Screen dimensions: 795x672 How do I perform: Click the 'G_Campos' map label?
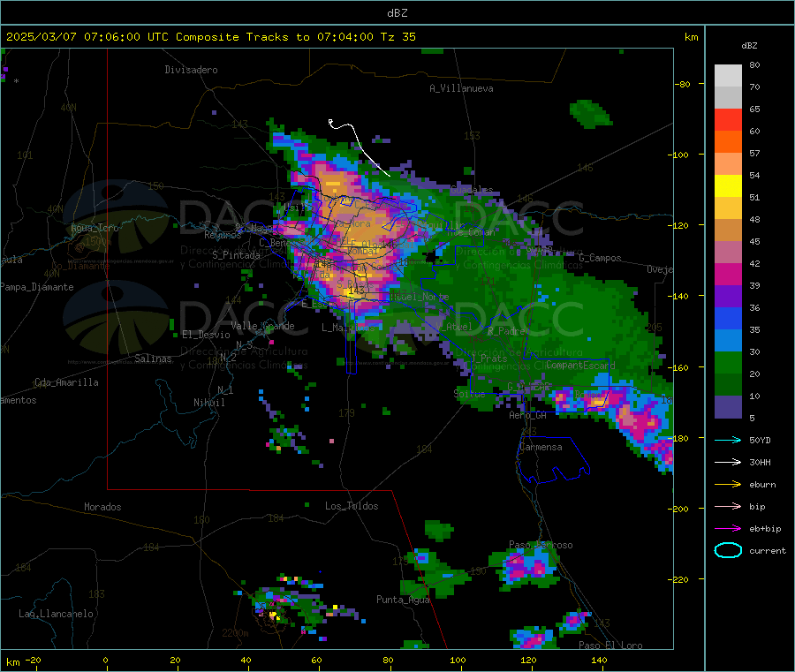tap(601, 258)
